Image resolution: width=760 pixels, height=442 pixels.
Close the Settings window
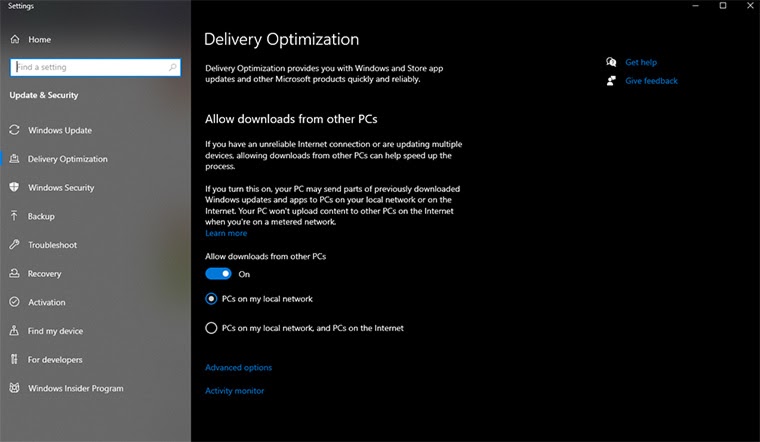(750, 6)
